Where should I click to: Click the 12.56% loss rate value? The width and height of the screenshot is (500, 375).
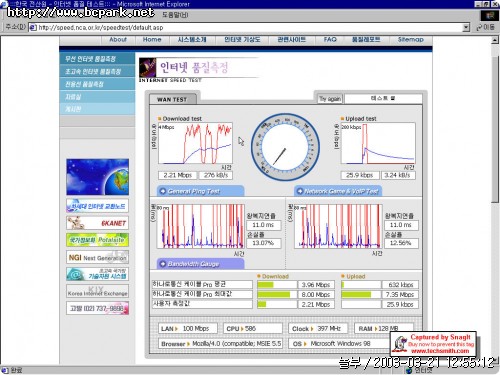(401, 243)
